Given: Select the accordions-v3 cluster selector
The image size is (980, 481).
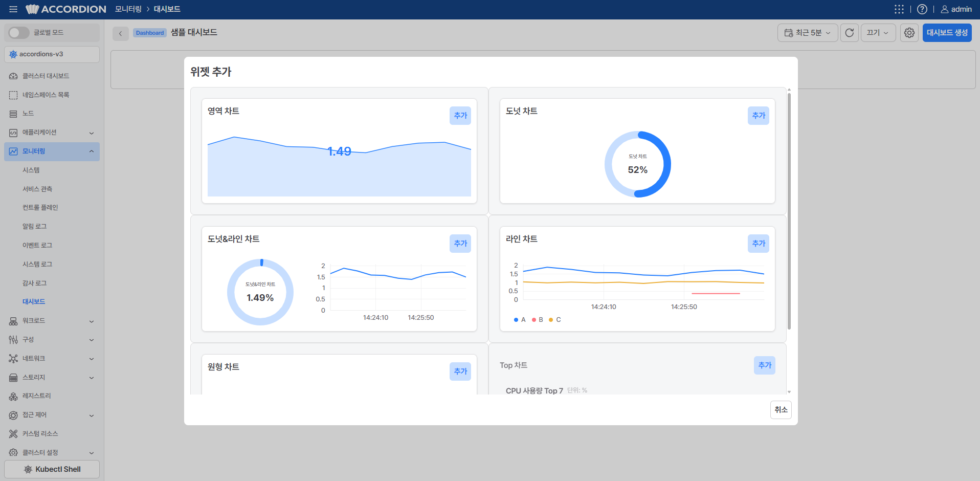Looking at the screenshot, I should (52, 55).
